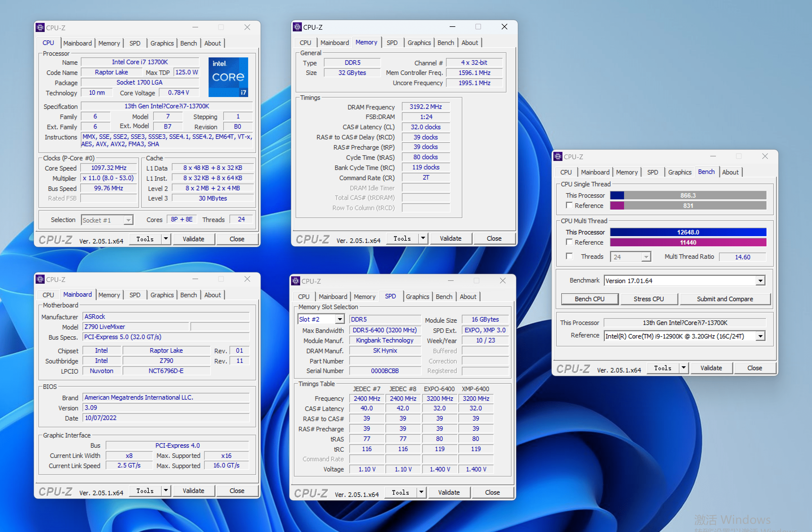Click Reference multi thread bar 11440

688,242
